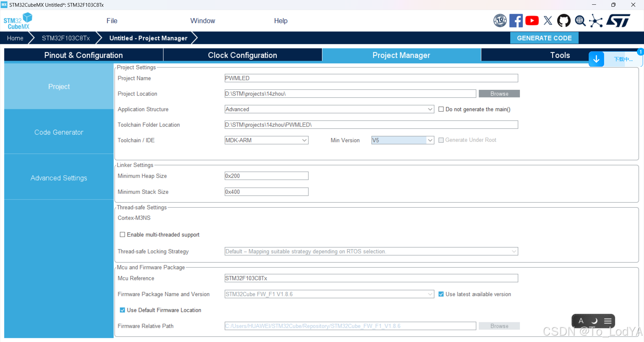Uncheck 'Use latest available version'

tap(441, 294)
